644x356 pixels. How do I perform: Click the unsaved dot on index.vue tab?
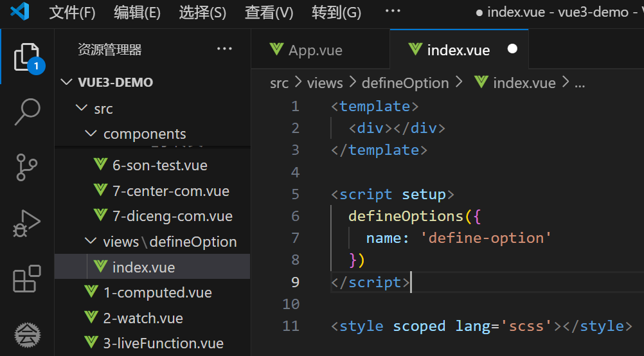click(x=512, y=49)
